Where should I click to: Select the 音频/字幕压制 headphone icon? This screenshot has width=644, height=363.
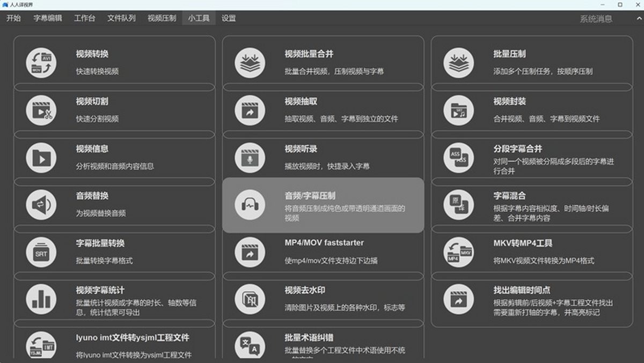(x=250, y=205)
